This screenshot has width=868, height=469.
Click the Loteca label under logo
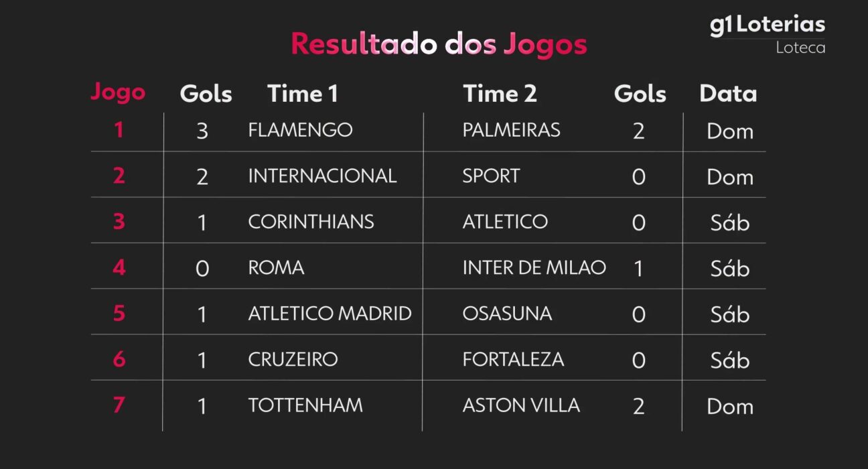click(x=800, y=48)
